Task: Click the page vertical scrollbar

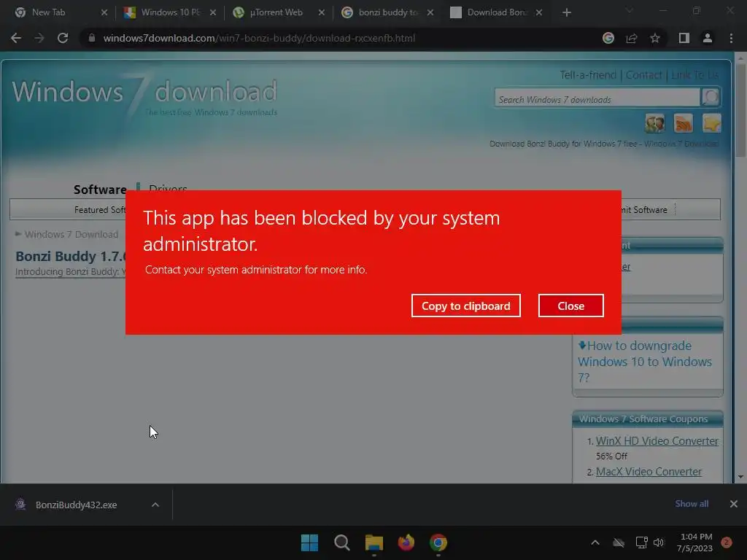Action: pyautogui.click(x=740, y=109)
